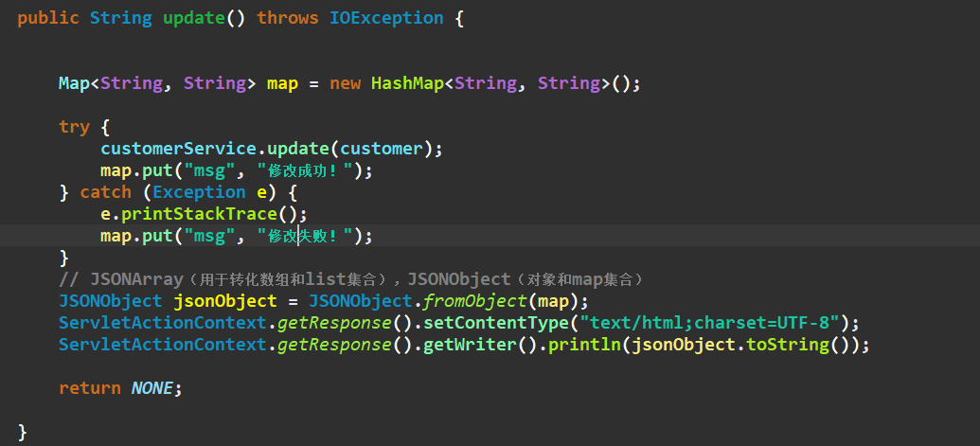The image size is (980, 446).
Task: Click the Map type at the declaration start
Action: pos(75,83)
